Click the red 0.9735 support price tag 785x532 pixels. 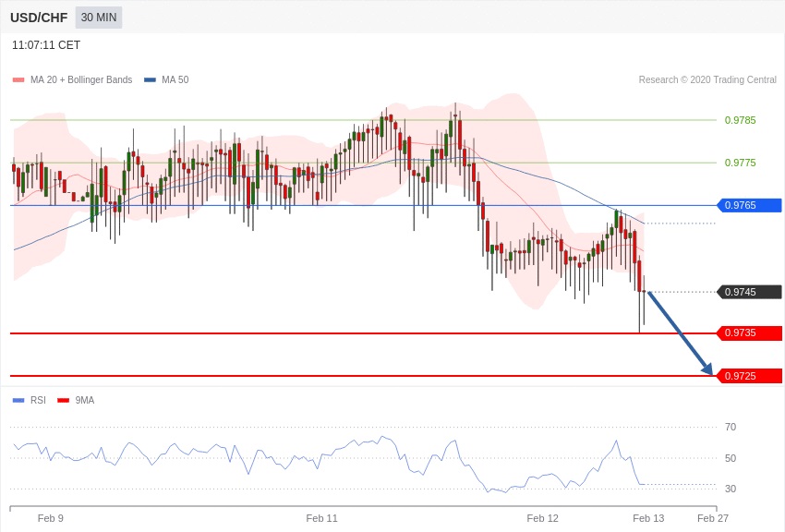(x=749, y=332)
